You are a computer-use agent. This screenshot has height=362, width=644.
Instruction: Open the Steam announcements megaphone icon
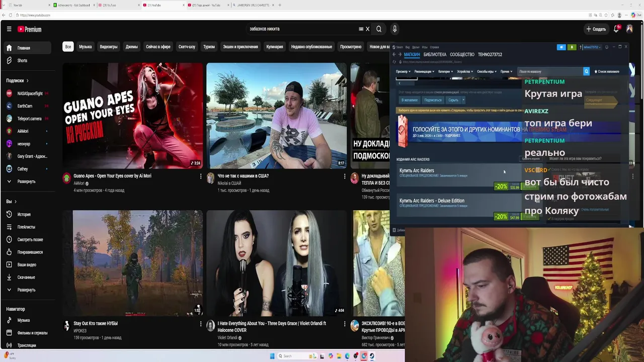click(561, 47)
